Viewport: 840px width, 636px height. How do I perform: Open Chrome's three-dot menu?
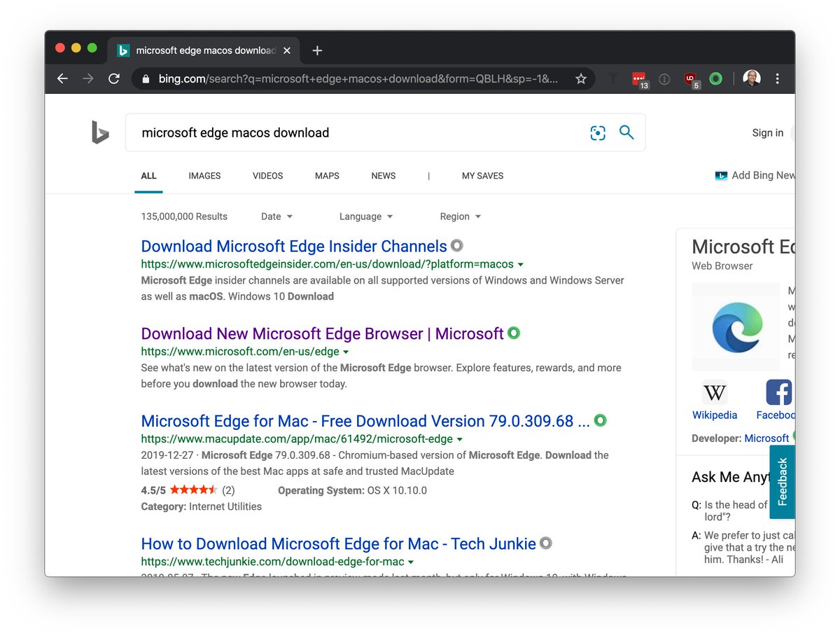pos(778,79)
